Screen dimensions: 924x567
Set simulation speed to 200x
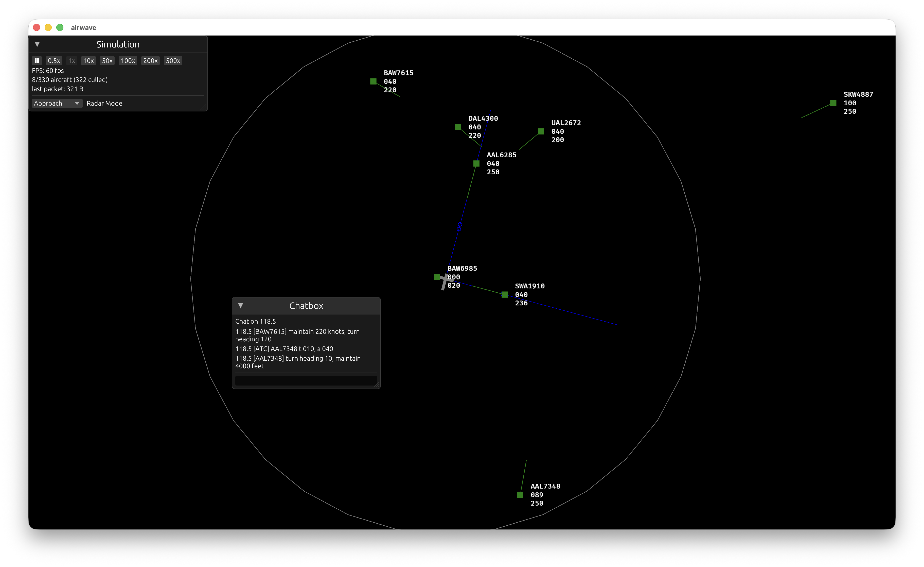tap(150, 60)
